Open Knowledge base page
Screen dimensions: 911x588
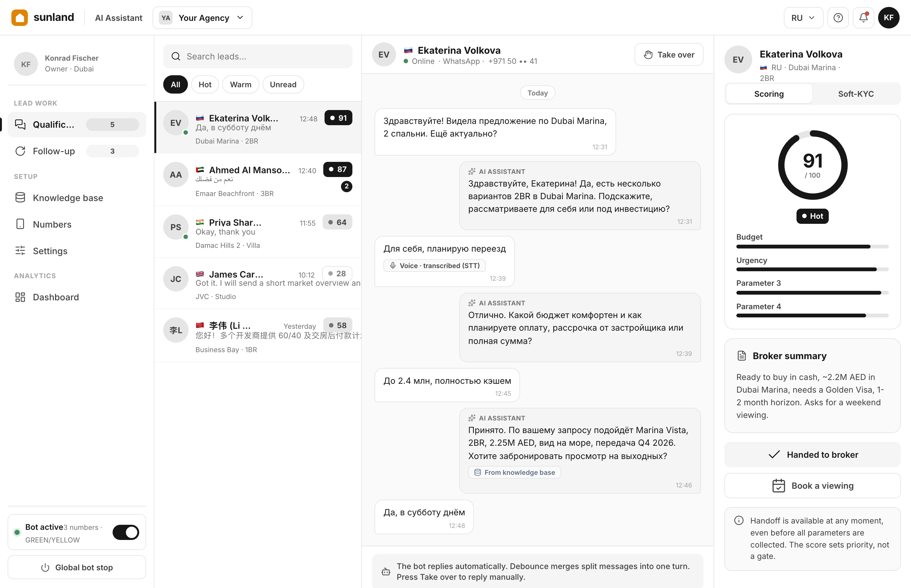point(77,197)
